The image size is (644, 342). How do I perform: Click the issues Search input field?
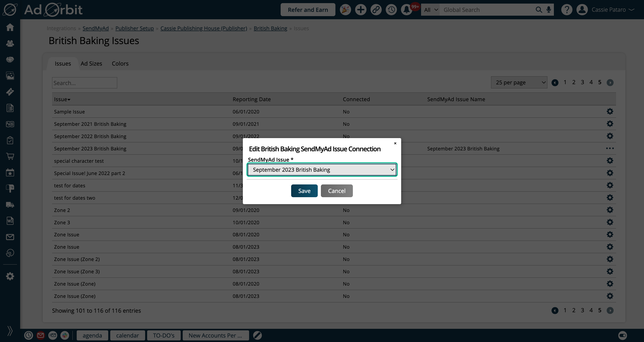[x=85, y=83]
